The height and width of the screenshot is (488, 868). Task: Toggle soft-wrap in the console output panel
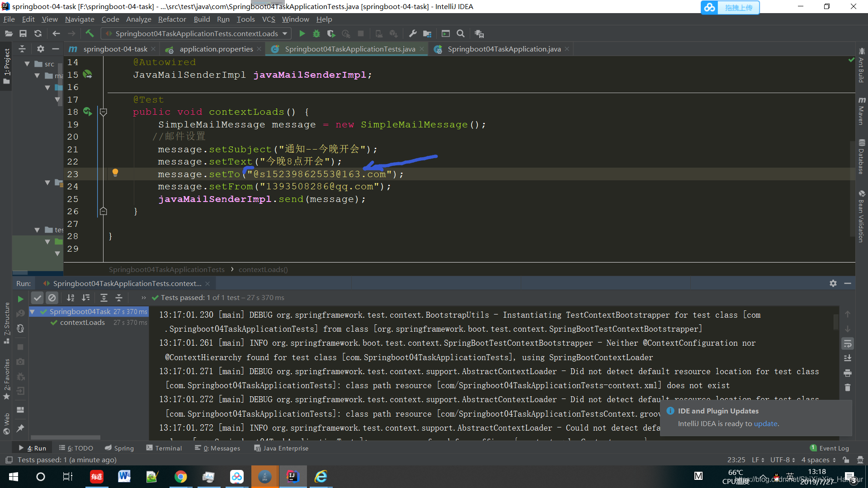coord(848,343)
